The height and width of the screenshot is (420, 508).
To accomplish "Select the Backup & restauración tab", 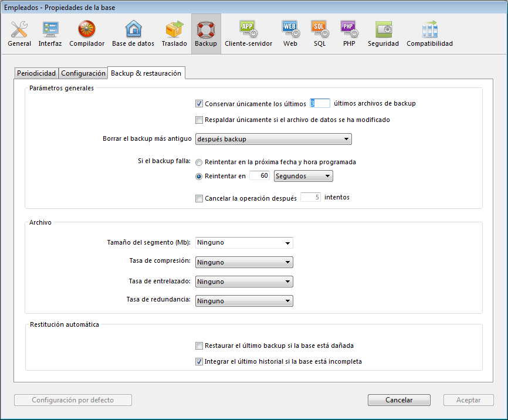I will click(146, 73).
